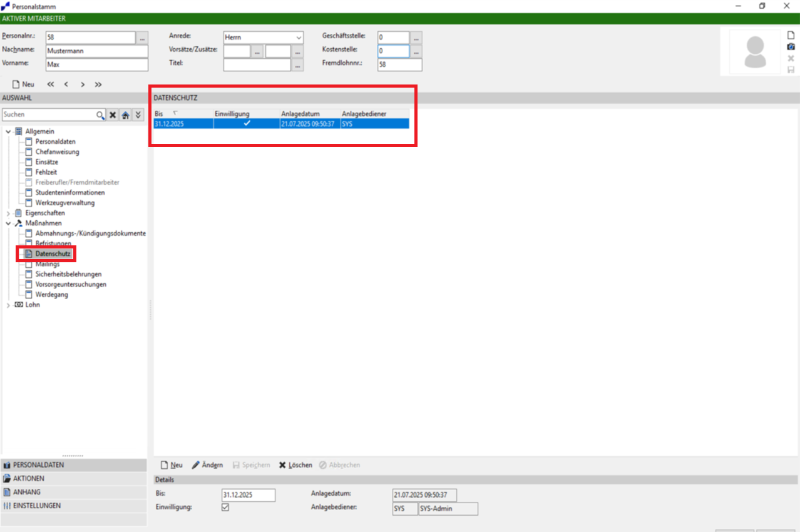This screenshot has height=532, width=800.
Task: Open the EINSTELLUNGEN panel
Action: click(x=36, y=506)
